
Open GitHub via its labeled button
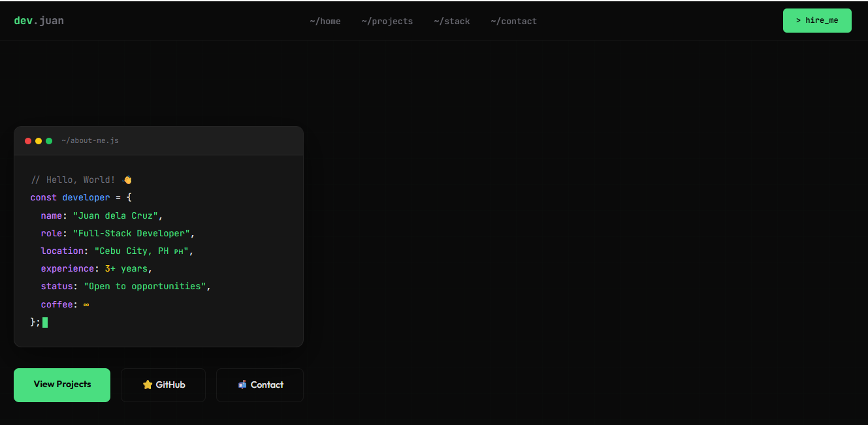(163, 385)
